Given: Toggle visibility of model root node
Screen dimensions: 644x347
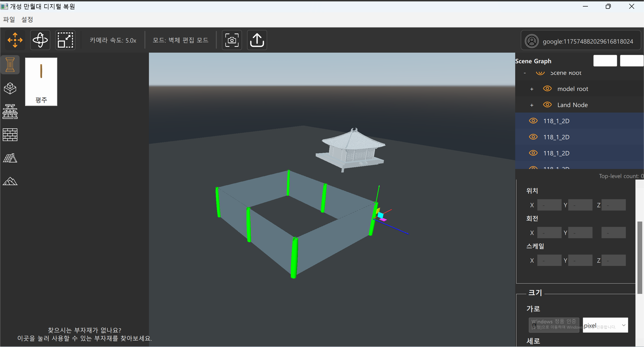Looking at the screenshot, I should (x=547, y=89).
